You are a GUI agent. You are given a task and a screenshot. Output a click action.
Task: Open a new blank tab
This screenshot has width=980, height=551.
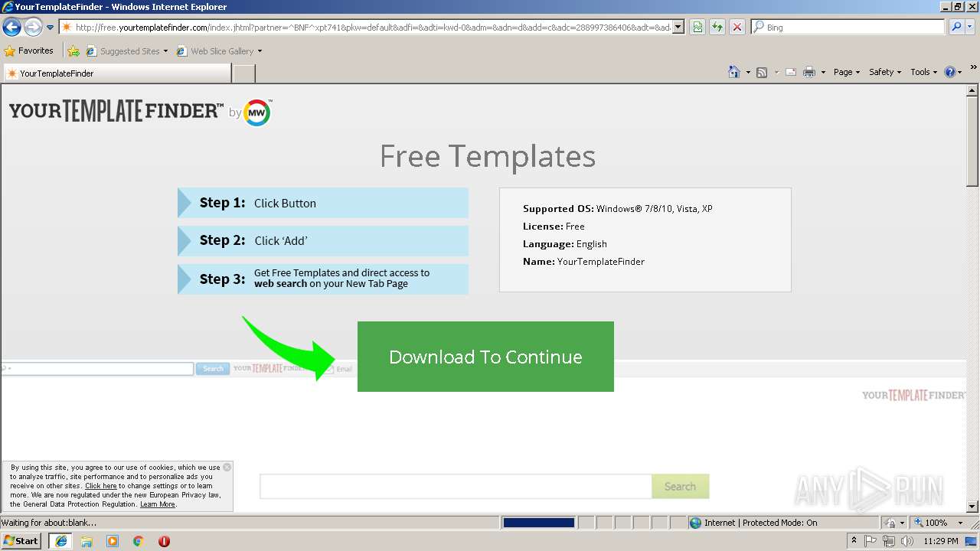243,73
